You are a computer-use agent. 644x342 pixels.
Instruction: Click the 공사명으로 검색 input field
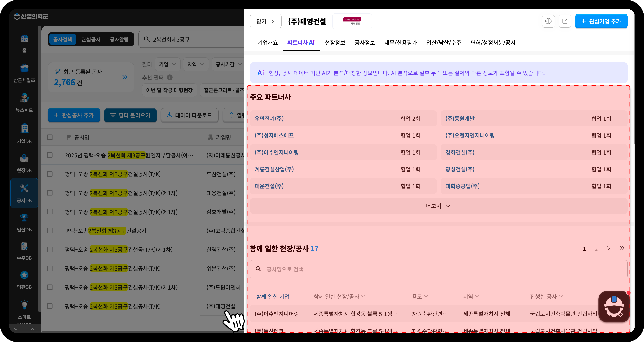(x=439, y=269)
